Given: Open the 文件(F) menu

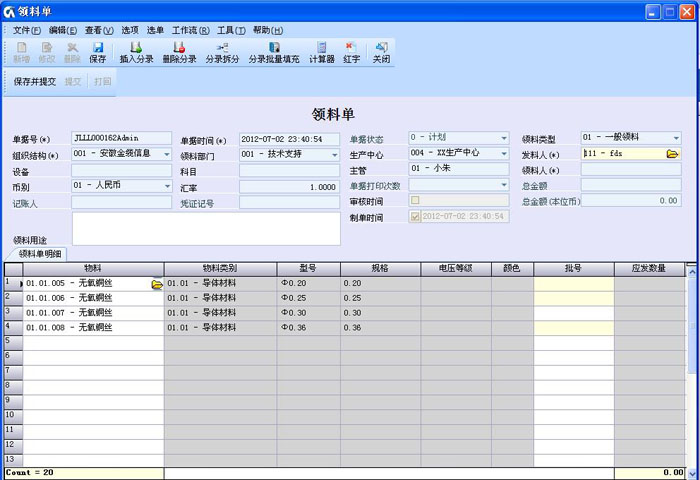Looking at the screenshot, I should pos(27,30).
